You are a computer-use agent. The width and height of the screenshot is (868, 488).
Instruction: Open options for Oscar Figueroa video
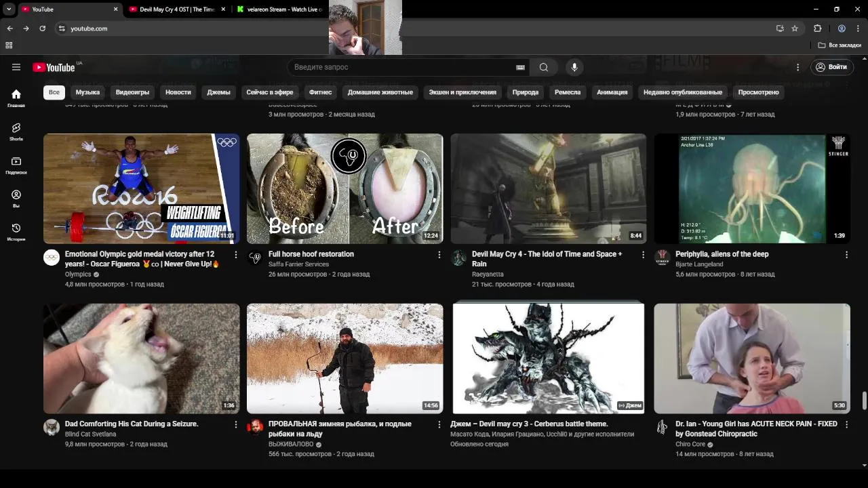[236, 255]
